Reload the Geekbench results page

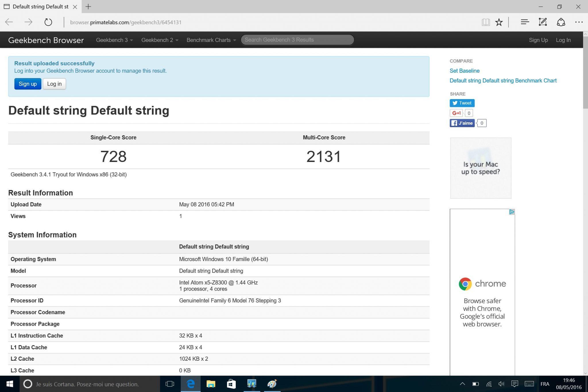click(x=48, y=22)
